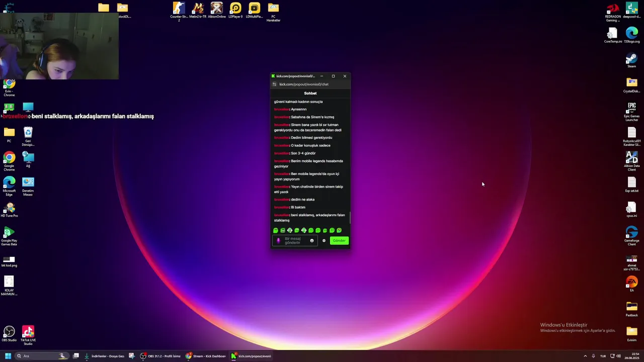Viewport: 644px width, 362px height.
Task: Open Google Chrome desktop shortcut
Action: [x=9, y=161]
